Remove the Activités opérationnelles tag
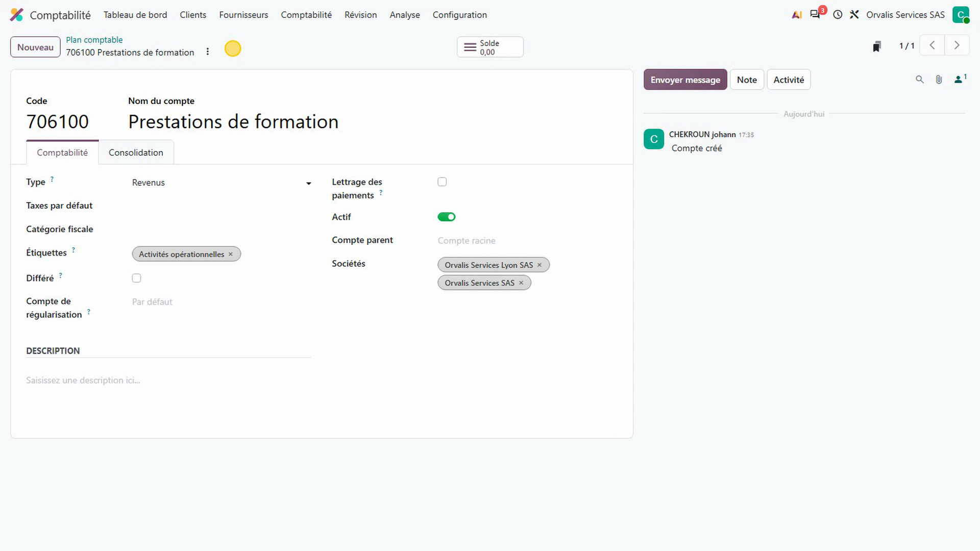This screenshot has height=551, width=980. coord(231,254)
